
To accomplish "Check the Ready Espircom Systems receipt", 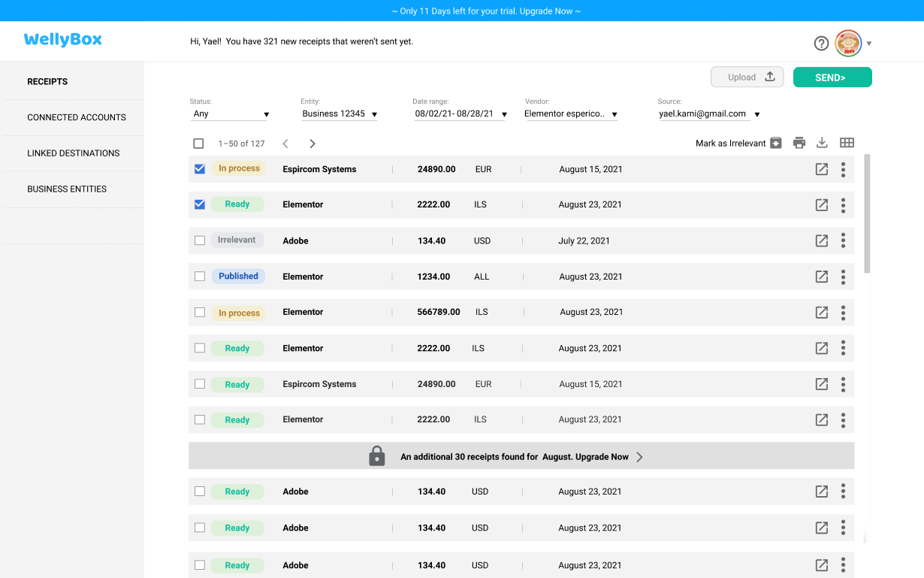I will coord(199,384).
